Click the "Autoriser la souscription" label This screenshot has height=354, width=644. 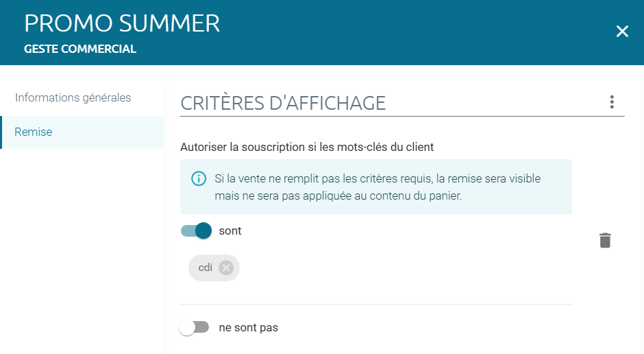tap(307, 147)
